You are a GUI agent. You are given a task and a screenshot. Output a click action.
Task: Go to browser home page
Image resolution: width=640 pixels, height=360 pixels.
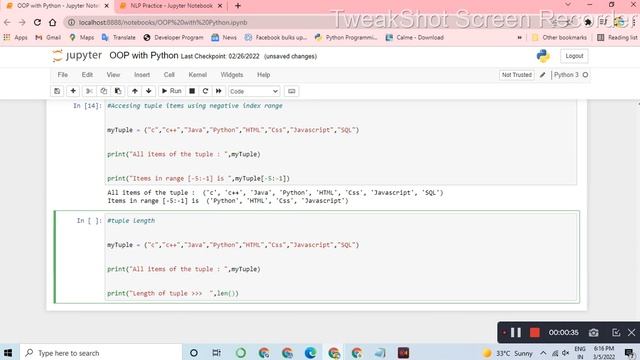[52, 22]
